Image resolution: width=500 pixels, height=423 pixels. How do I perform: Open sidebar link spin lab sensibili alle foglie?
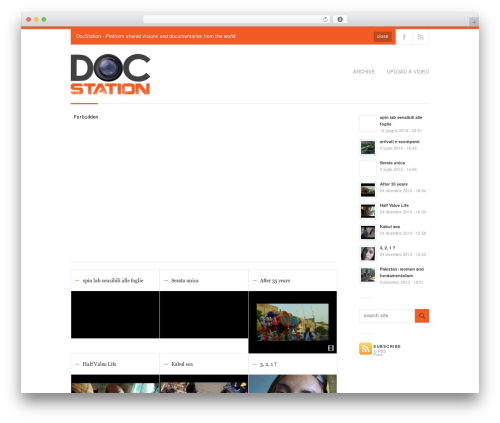click(x=401, y=121)
